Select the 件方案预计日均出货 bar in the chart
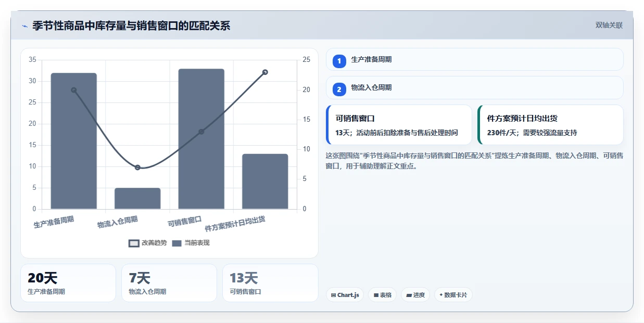 265,182
